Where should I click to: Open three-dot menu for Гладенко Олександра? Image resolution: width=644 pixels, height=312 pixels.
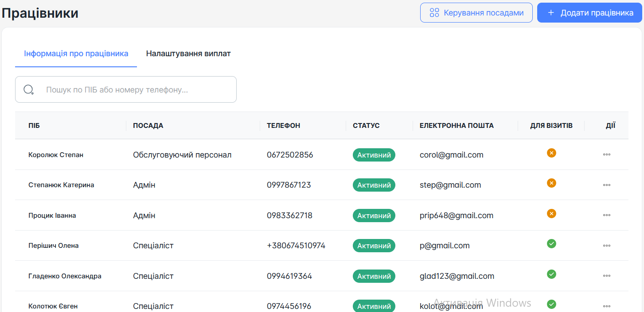point(607,276)
